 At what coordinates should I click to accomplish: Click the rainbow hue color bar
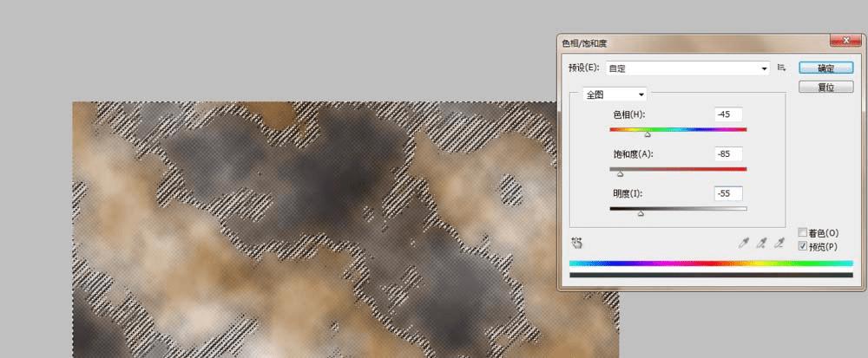711,264
